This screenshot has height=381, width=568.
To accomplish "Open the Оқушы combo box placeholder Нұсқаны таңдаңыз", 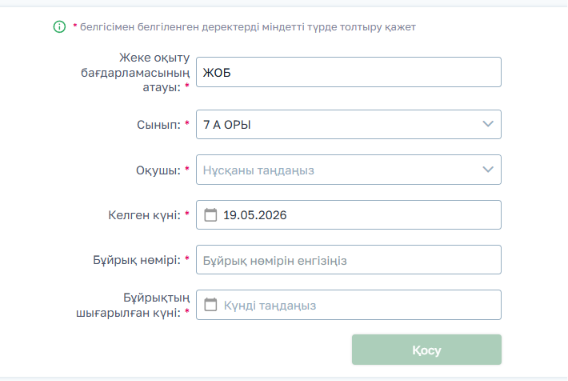I will pyautogui.click(x=349, y=169).
